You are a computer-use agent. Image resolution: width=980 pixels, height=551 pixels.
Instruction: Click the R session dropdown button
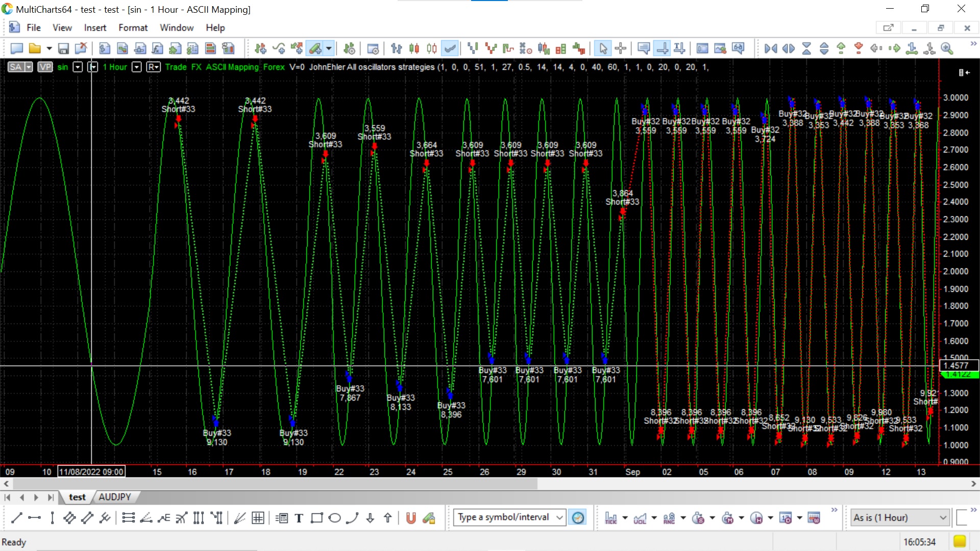click(x=153, y=67)
